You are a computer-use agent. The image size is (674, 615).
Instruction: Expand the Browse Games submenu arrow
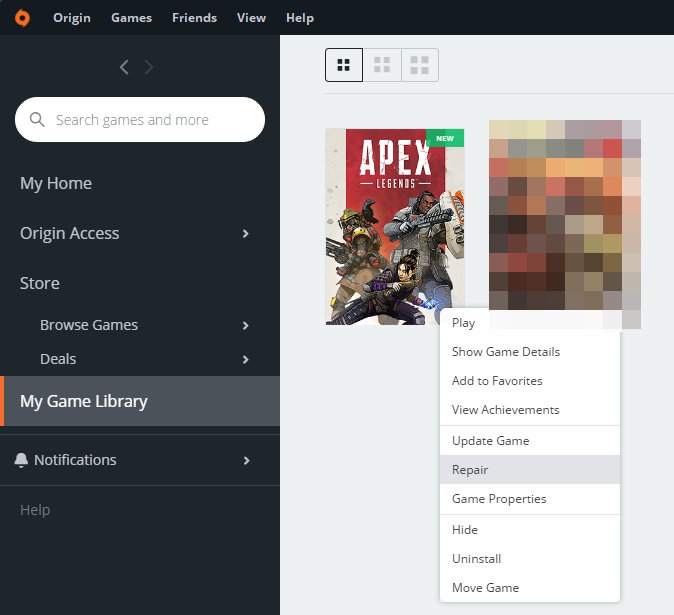tap(245, 325)
